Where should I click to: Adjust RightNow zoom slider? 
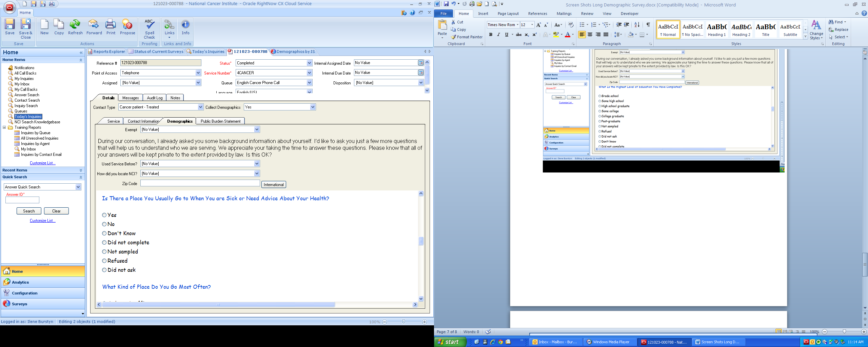coord(403,322)
